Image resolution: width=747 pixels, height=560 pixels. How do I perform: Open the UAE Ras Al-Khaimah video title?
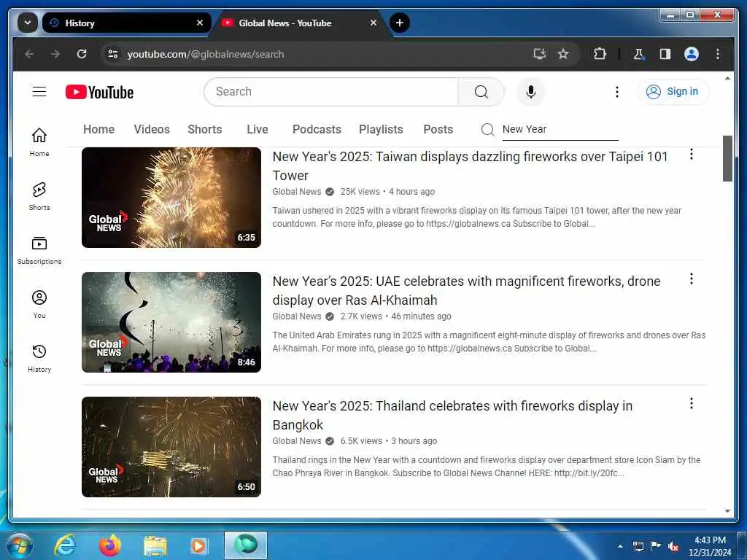tap(466, 290)
